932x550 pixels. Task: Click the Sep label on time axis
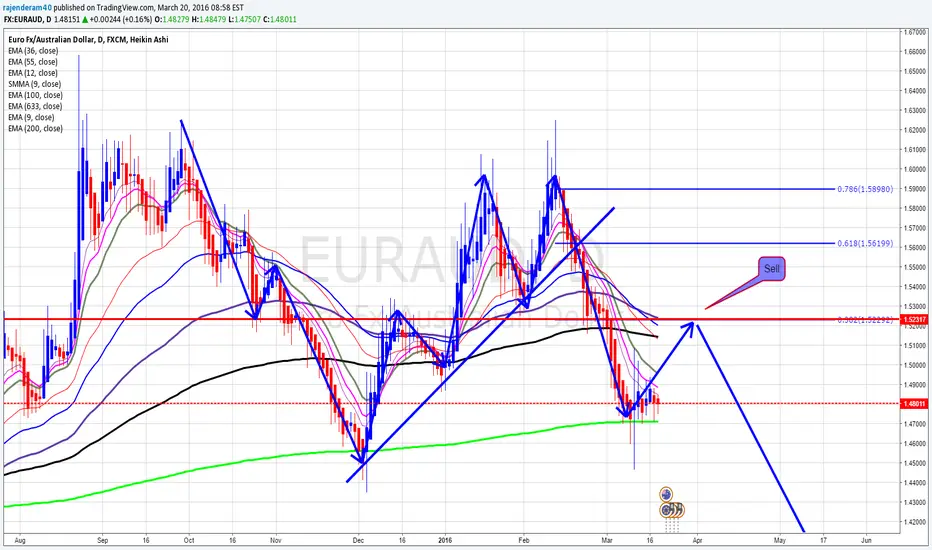(102, 540)
